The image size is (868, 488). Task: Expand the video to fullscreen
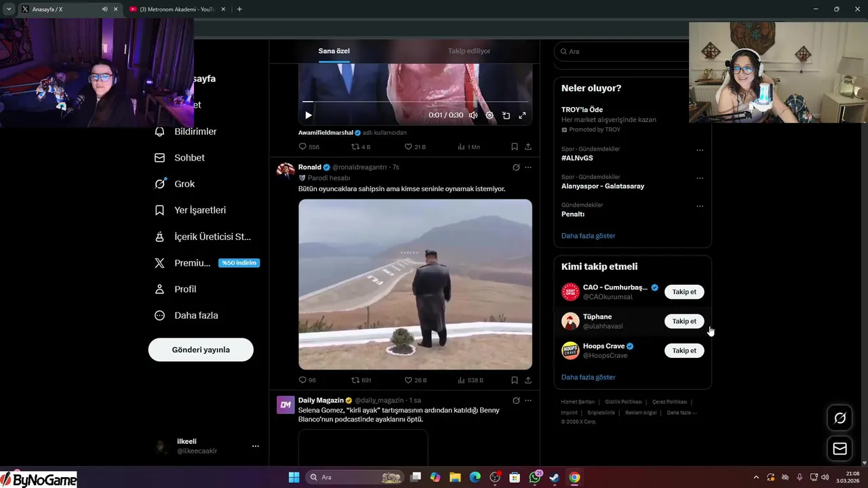522,115
